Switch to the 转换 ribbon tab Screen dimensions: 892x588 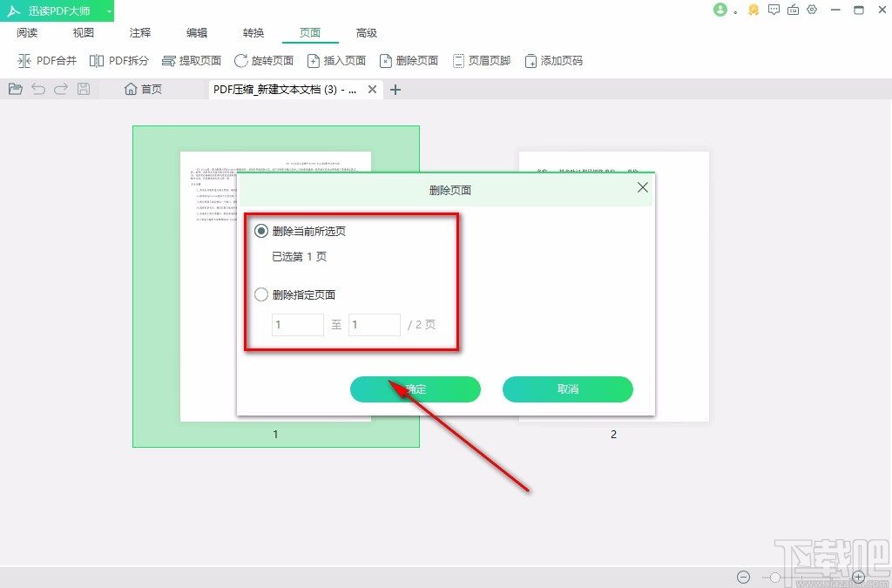pyautogui.click(x=253, y=32)
